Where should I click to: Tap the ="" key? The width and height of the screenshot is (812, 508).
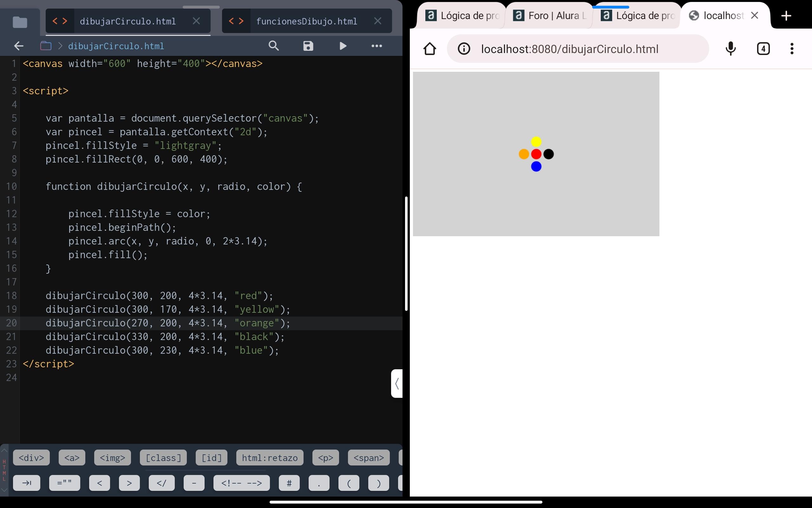click(x=64, y=483)
